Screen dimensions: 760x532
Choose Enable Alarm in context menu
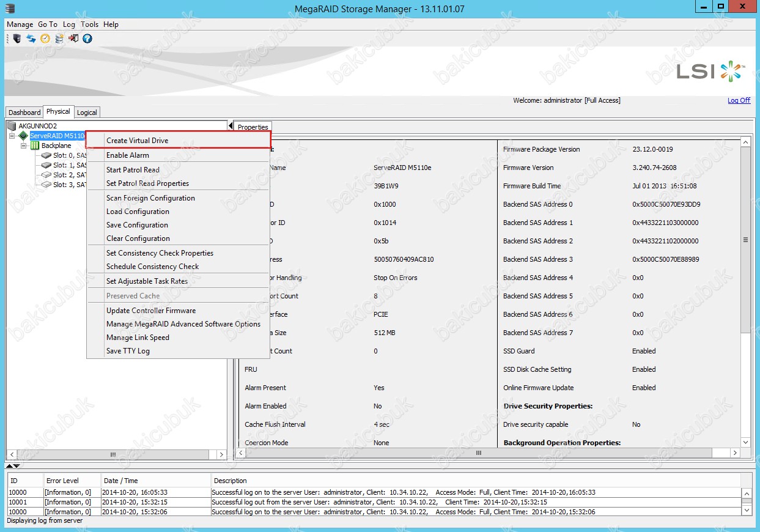pos(179,155)
